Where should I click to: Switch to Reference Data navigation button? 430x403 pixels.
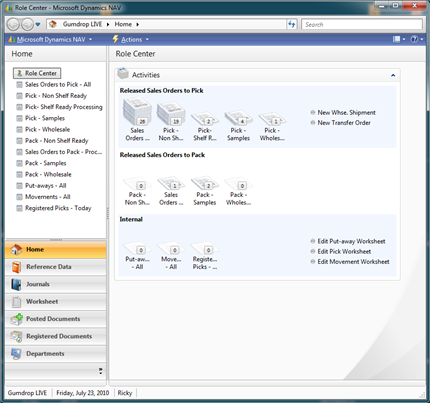click(x=56, y=267)
